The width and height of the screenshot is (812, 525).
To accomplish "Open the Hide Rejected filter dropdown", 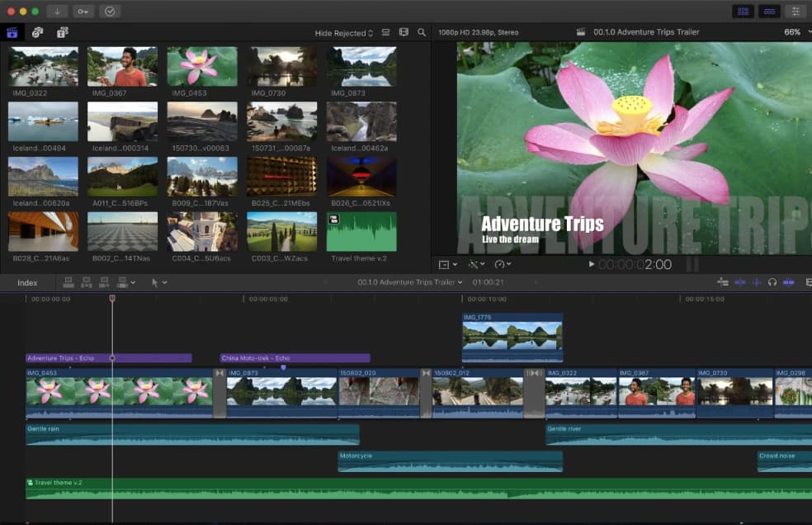I will tap(343, 33).
